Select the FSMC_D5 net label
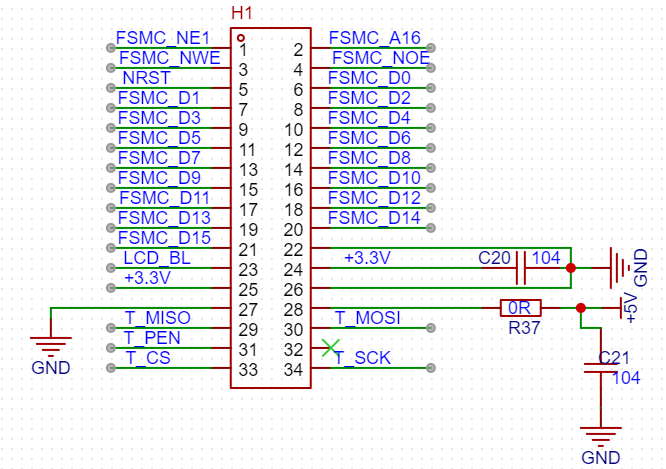The width and height of the screenshot is (666, 469). [159, 138]
